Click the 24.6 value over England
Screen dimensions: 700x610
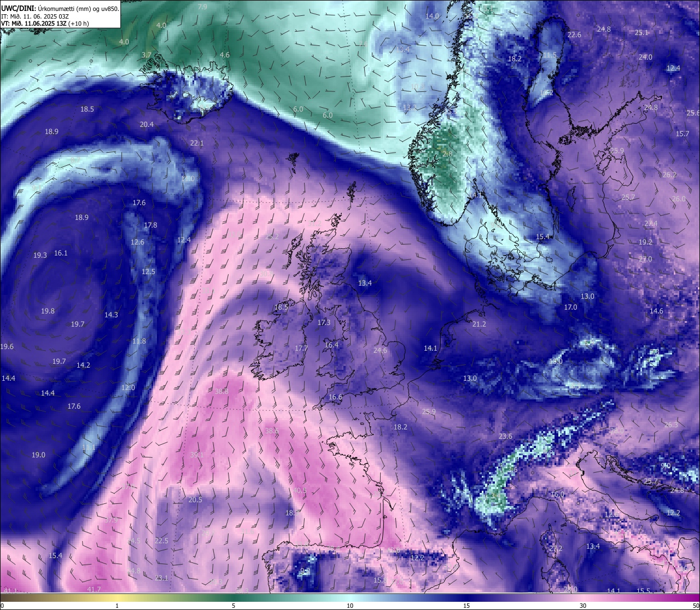click(380, 351)
